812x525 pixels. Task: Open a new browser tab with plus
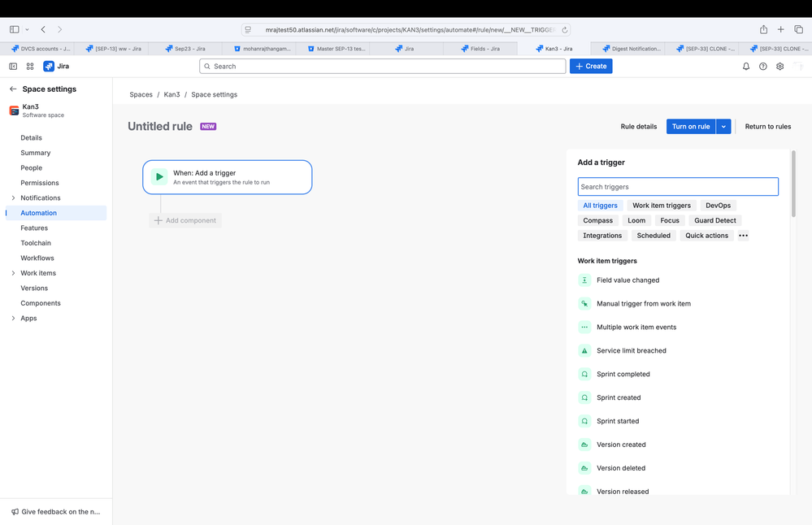780,29
